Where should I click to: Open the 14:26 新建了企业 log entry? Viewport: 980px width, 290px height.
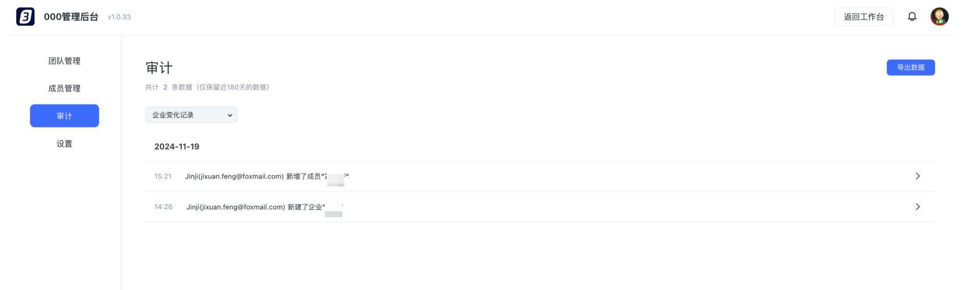[540, 207]
